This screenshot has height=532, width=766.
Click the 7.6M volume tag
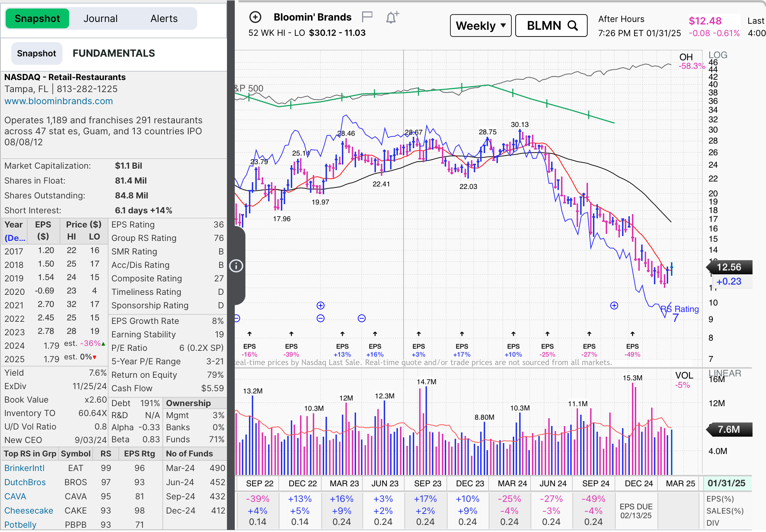click(729, 430)
